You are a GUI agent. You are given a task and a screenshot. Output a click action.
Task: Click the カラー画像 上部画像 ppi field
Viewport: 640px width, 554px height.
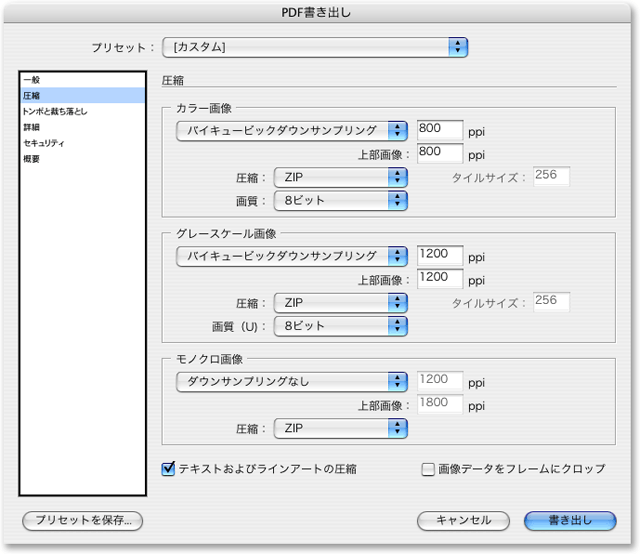[x=440, y=154]
